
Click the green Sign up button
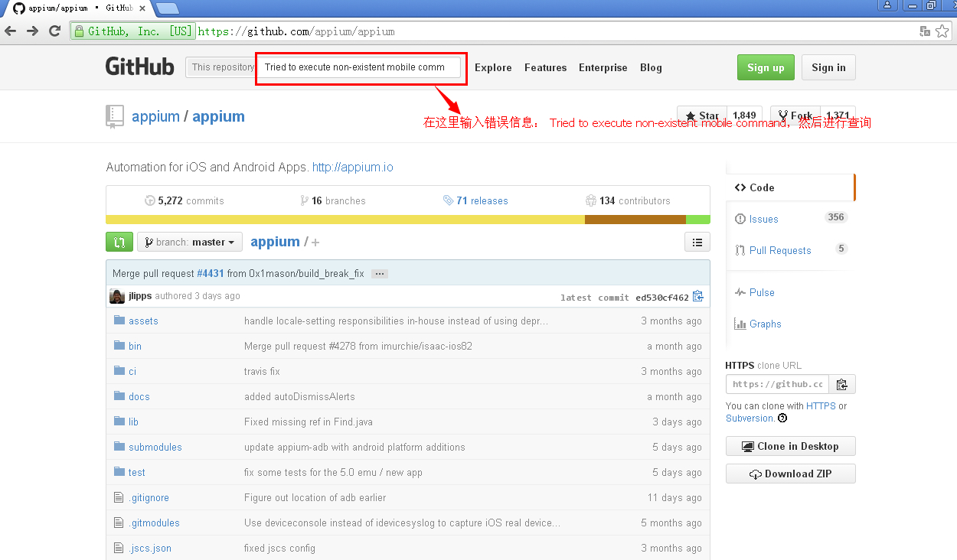(x=766, y=67)
